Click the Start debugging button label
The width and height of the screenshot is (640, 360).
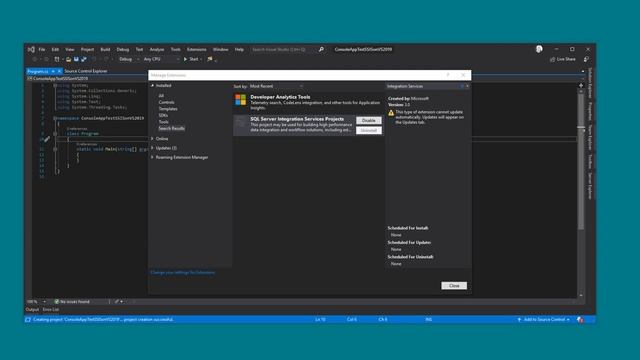click(x=194, y=59)
